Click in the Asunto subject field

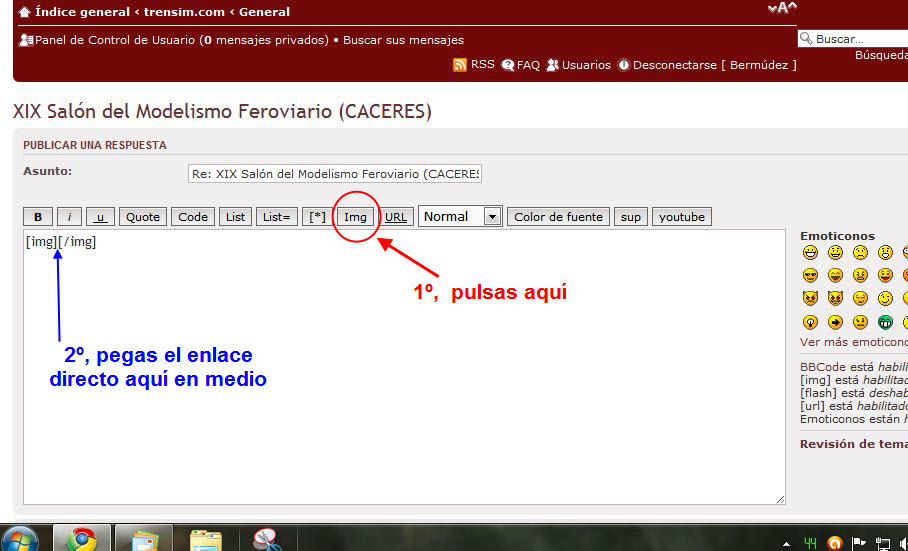pyautogui.click(x=334, y=174)
